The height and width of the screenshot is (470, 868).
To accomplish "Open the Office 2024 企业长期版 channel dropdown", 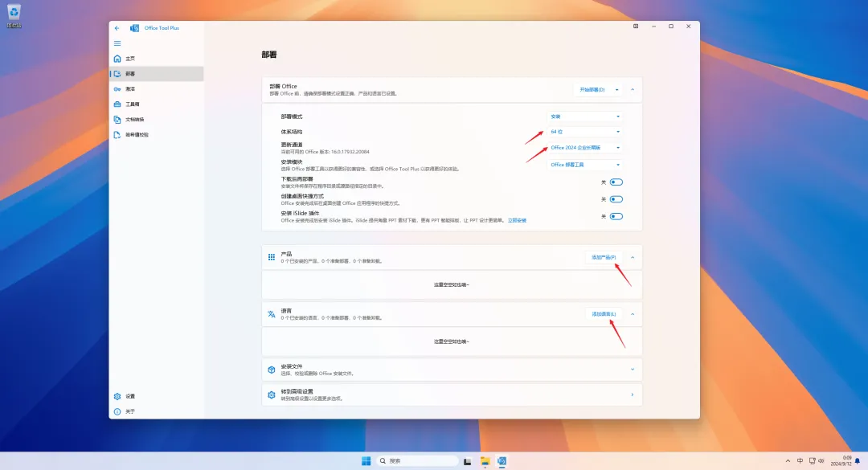I will coord(585,148).
